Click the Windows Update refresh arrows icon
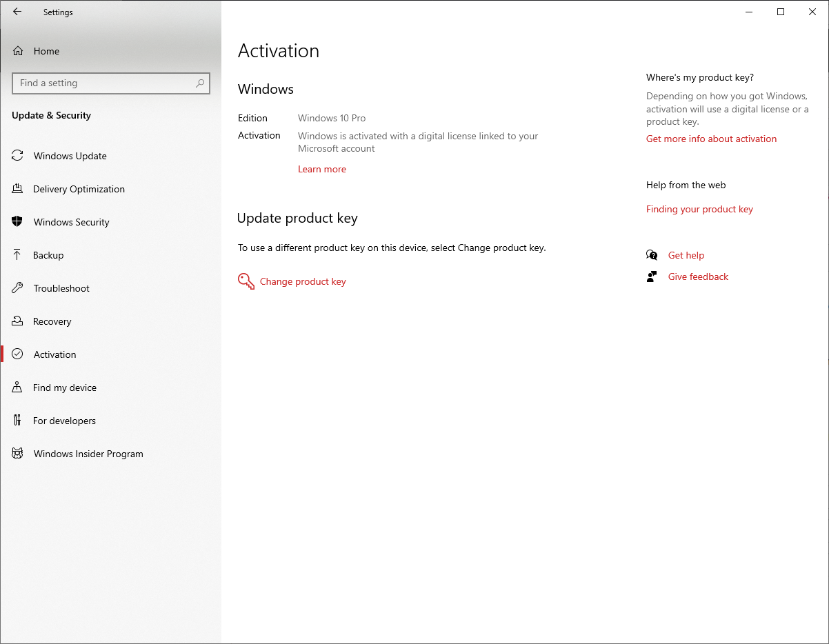The image size is (829, 644). [x=18, y=156]
